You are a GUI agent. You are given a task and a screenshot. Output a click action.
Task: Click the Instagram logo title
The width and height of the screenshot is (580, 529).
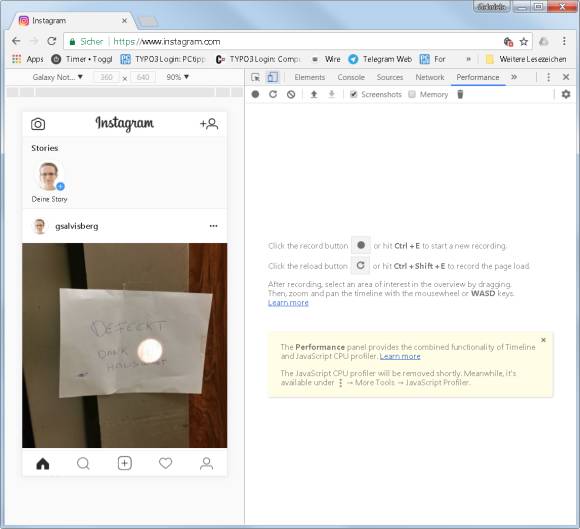[125, 124]
